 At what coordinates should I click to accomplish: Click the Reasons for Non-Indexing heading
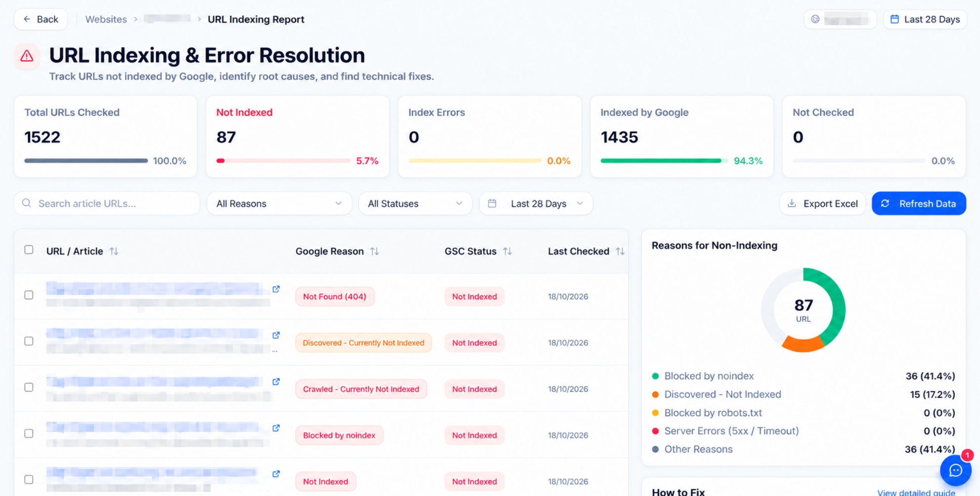pyautogui.click(x=714, y=246)
